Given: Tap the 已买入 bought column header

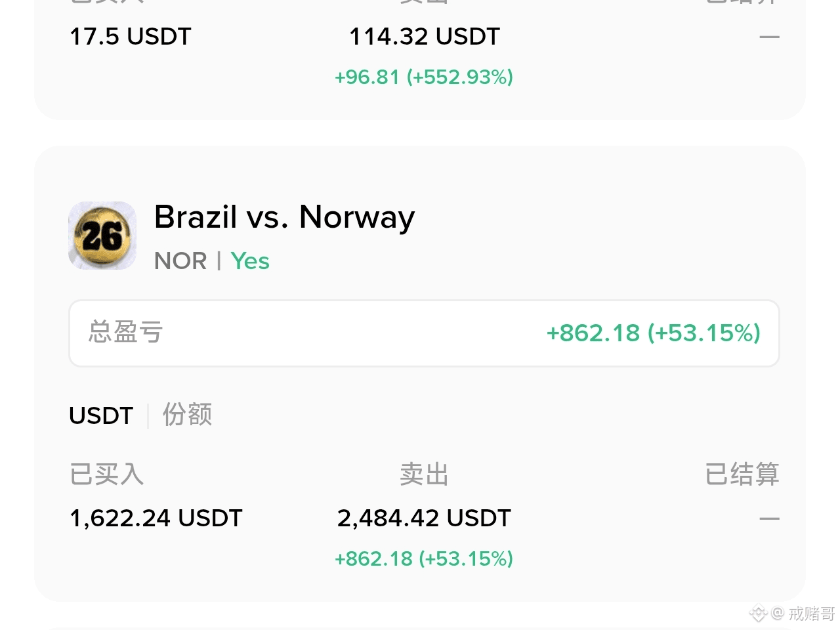Looking at the screenshot, I should 106,474.
